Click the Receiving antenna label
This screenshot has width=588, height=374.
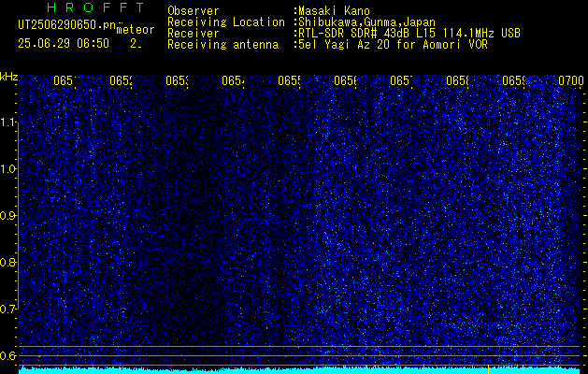tap(222, 45)
